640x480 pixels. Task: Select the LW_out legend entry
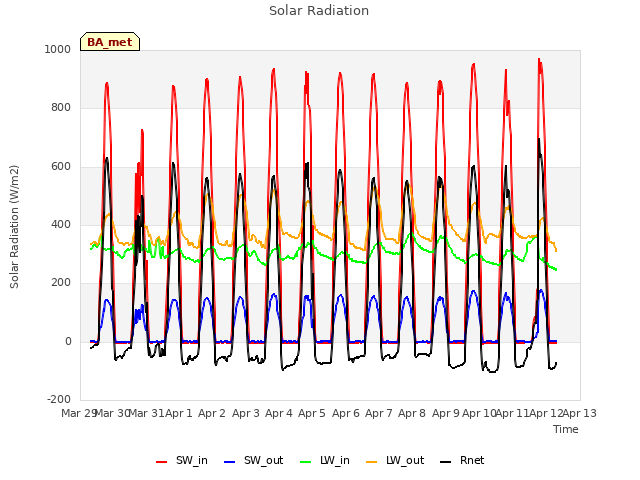(x=395, y=460)
